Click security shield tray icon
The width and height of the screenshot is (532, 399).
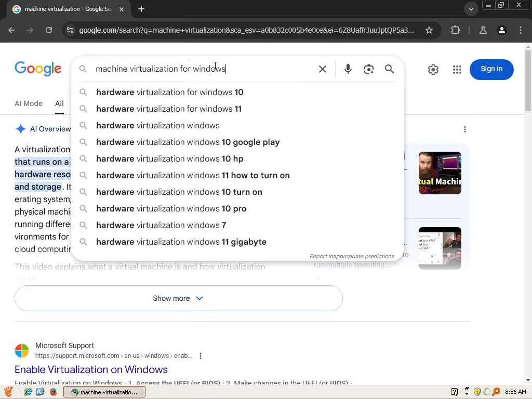pyautogui.click(x=477, y=392)
